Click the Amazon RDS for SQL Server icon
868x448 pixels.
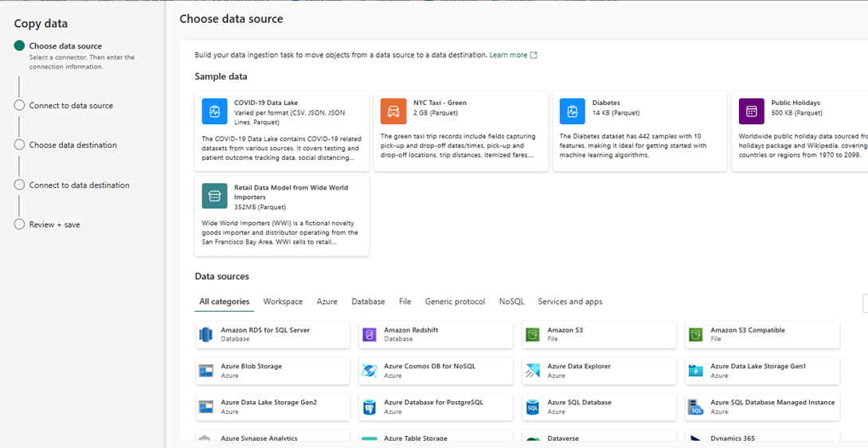coord(206,334)
